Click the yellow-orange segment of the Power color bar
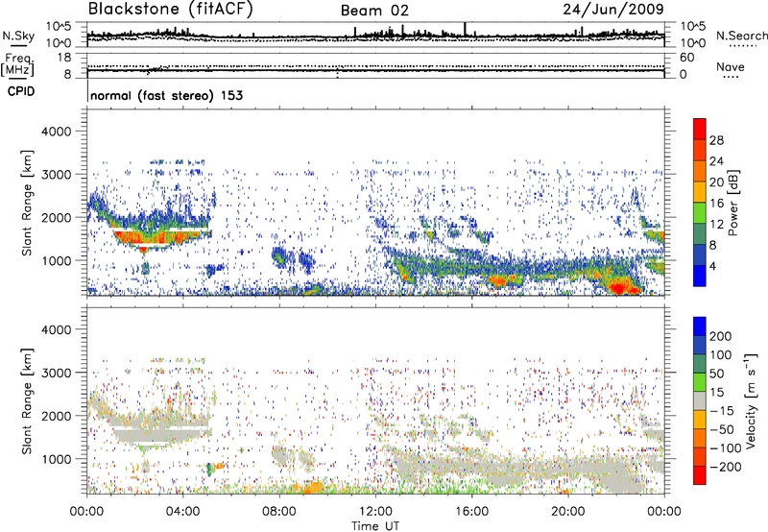 700,192
